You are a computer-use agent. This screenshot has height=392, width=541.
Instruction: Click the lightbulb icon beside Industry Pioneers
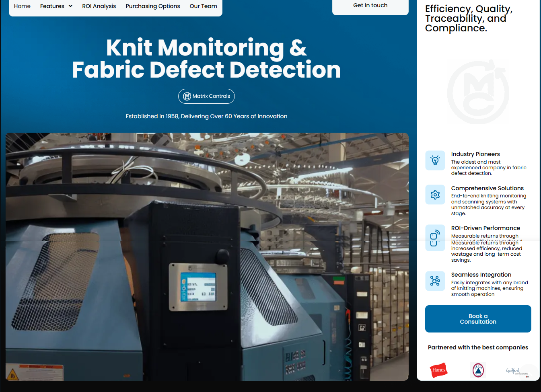point(435,160)
